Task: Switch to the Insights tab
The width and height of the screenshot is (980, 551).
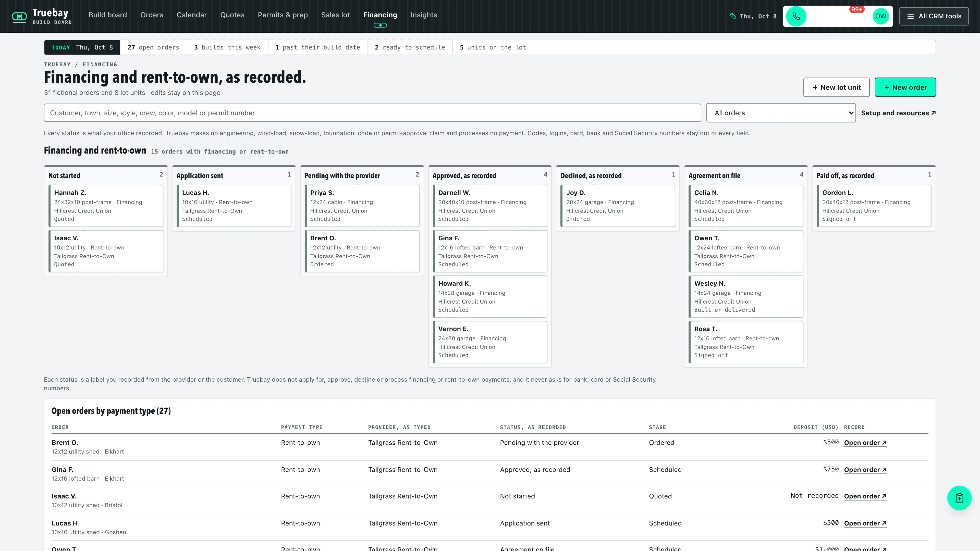Action: (423, 15)
